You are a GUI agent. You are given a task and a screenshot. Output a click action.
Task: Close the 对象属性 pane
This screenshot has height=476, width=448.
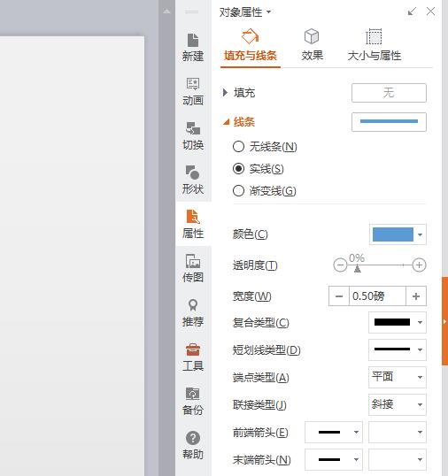click(430, 12)
